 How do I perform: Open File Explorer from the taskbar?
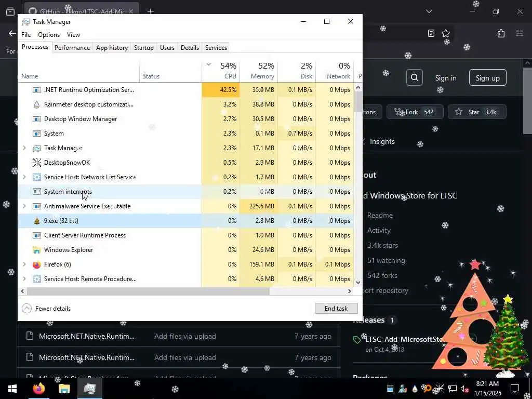tap(64, 389)
